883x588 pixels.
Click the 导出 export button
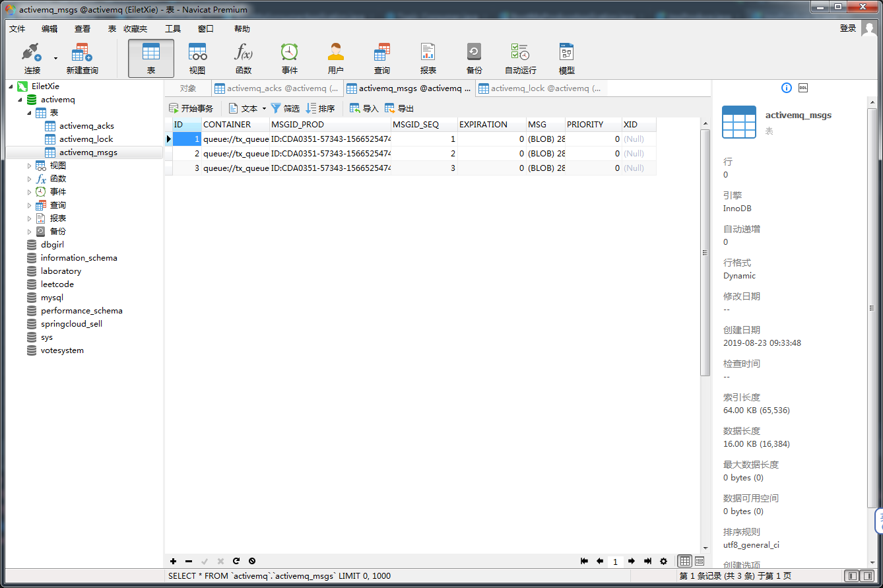(399, 108)
